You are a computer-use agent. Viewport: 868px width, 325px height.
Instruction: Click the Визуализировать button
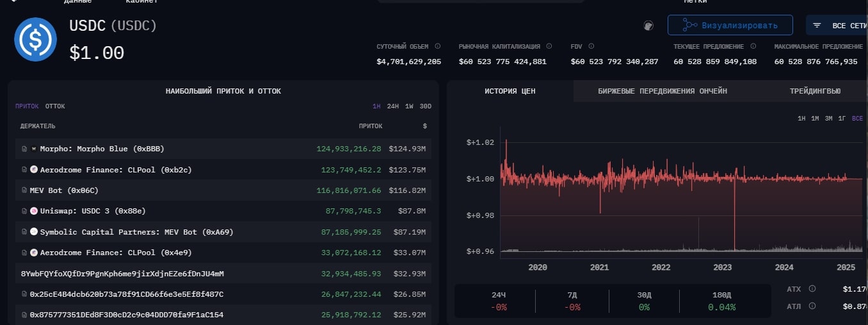tap(730, 25)
